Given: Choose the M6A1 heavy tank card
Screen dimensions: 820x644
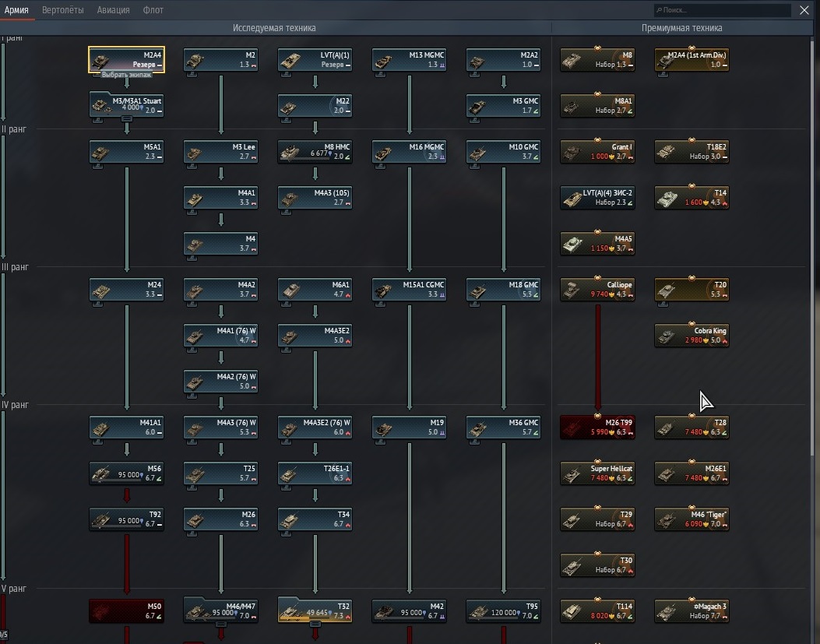Looking at the screenshot, I should click(315, 290).
